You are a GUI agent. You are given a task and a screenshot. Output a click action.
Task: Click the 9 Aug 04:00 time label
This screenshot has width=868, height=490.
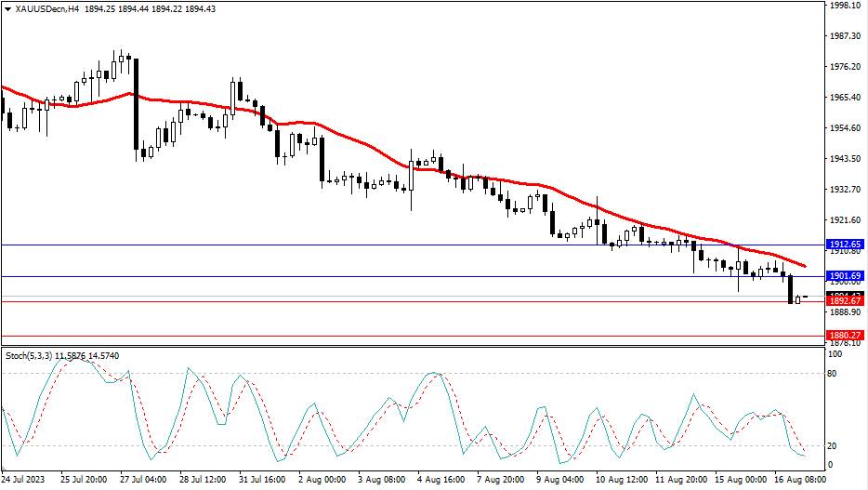point(560,481)
